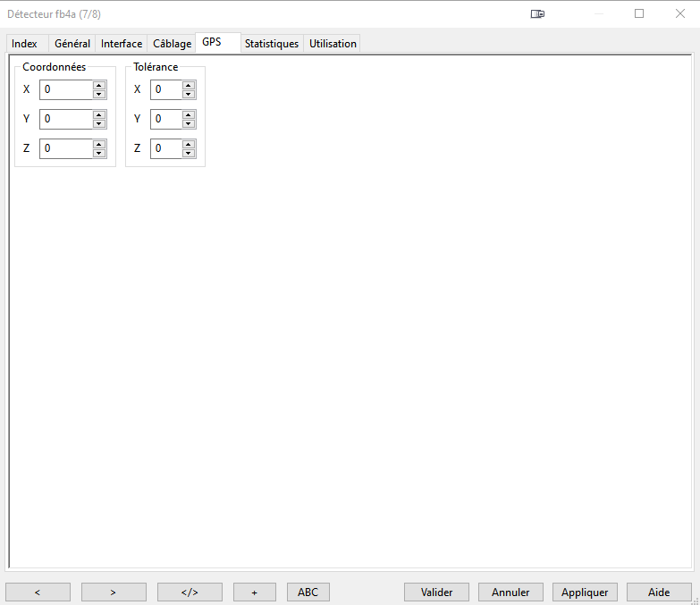Maximize the Détecteur window
This screenshot has width=700, height=605.
(639, 14)
